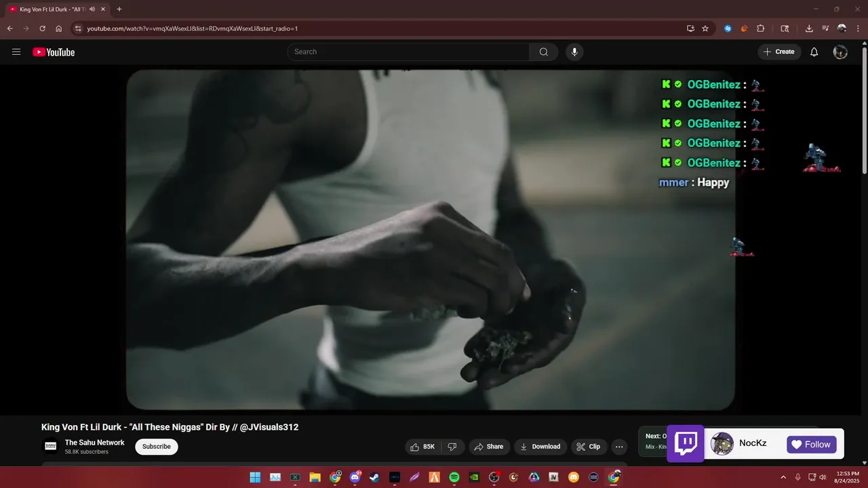Clip the video with the scissors button

point(589,447)
